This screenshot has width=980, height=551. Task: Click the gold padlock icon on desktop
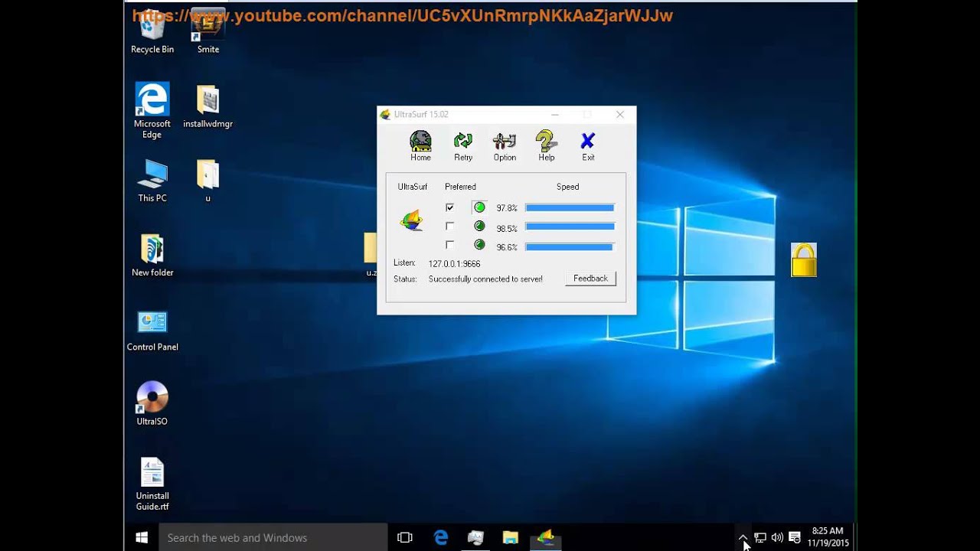pyautogui.click(x=803, y=260)
